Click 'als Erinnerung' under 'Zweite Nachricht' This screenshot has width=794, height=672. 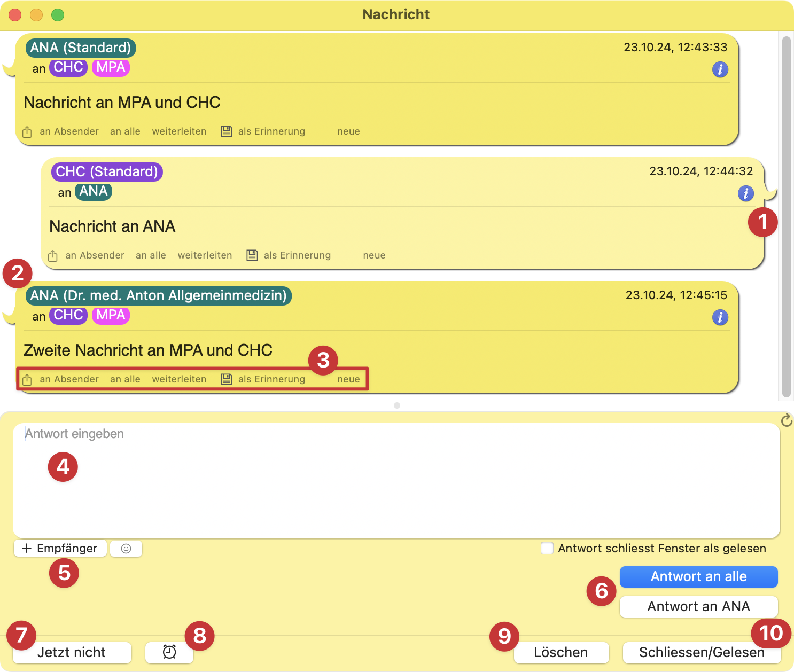pyautogui.click(x=272, y=379)
